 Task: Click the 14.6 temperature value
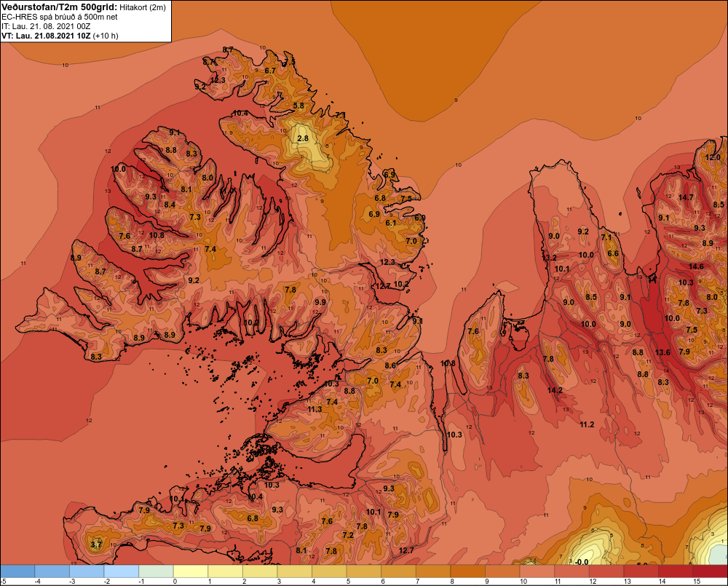696,266
